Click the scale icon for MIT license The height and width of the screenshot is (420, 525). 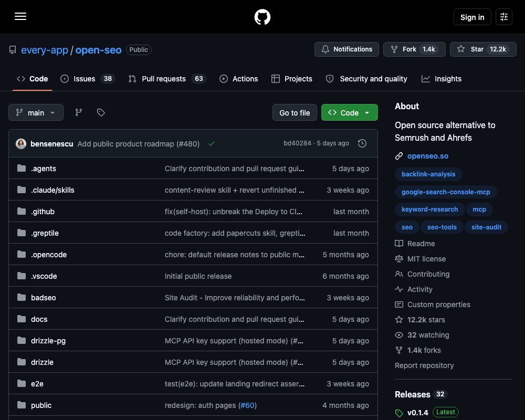(x=399, y=259)
